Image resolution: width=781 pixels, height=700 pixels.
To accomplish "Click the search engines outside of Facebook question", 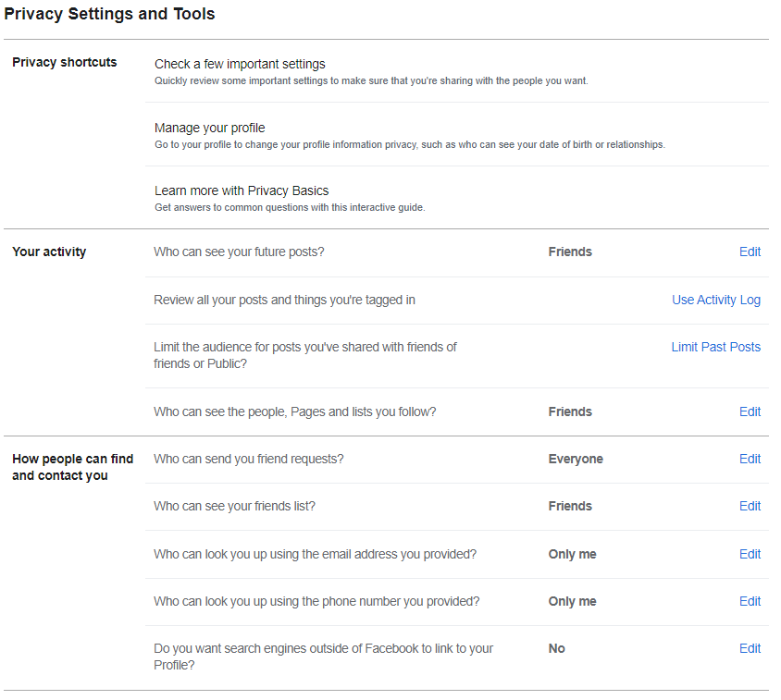I will (x=323, y=657).
